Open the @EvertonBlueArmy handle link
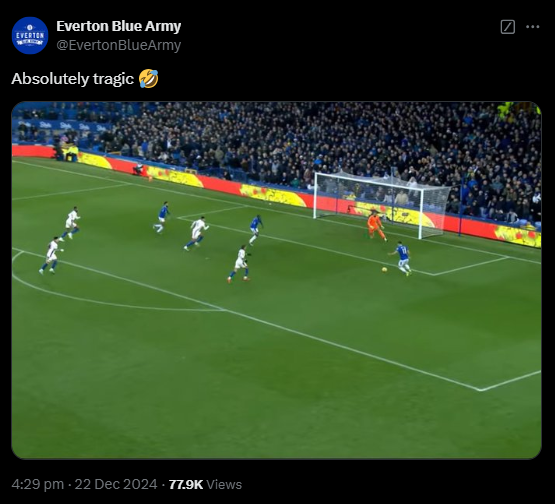The height and width of the screenshot is (504, 555). click(x=119, y=45)
